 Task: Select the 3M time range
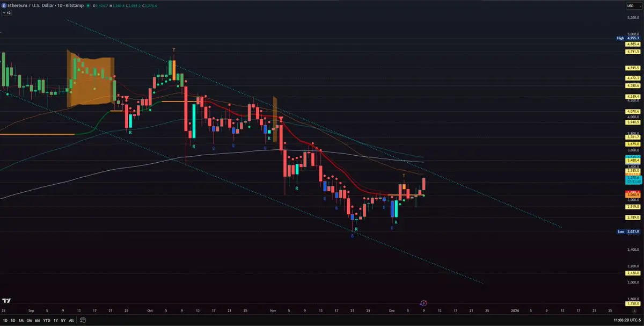coord(29,321)
